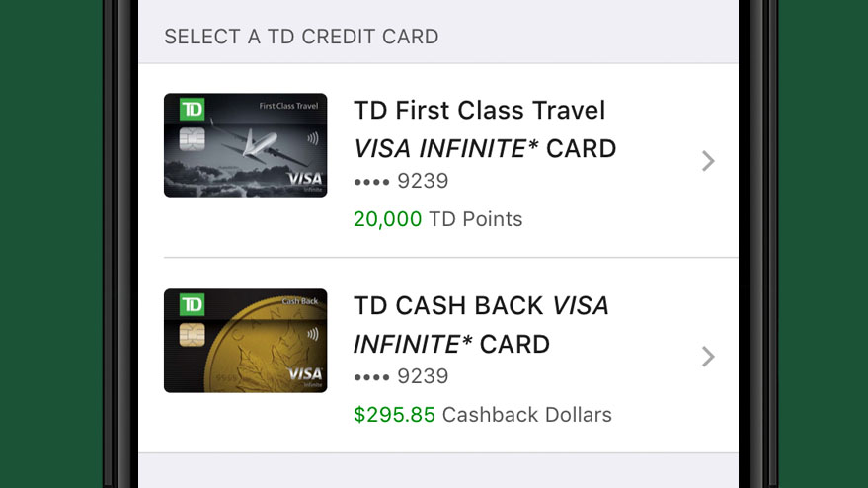The height and width of the screenshot is (488, 868).
Task: Click the TD logo on the travel card
Action: 193,109
